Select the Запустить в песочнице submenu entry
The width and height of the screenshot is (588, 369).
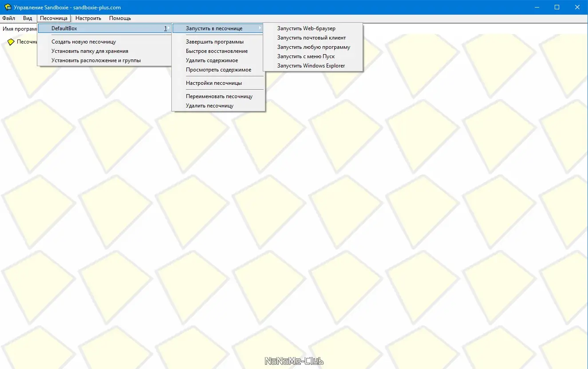click(218, 28)
